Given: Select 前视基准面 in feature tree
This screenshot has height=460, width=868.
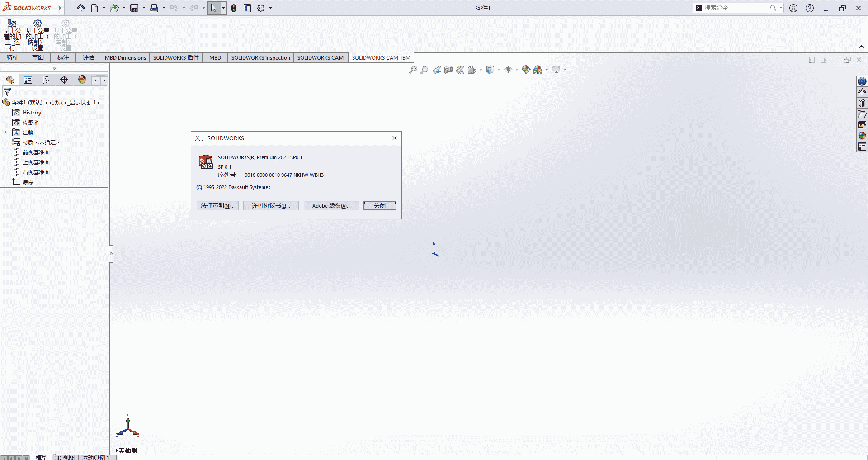Looking at the screenshot, I should [36, 152].
